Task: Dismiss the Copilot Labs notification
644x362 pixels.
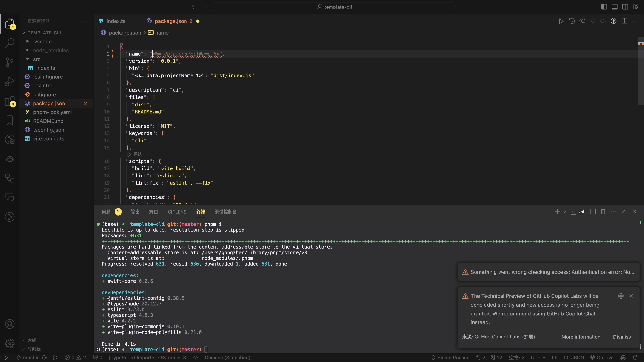Action: [x=622, y=337]
